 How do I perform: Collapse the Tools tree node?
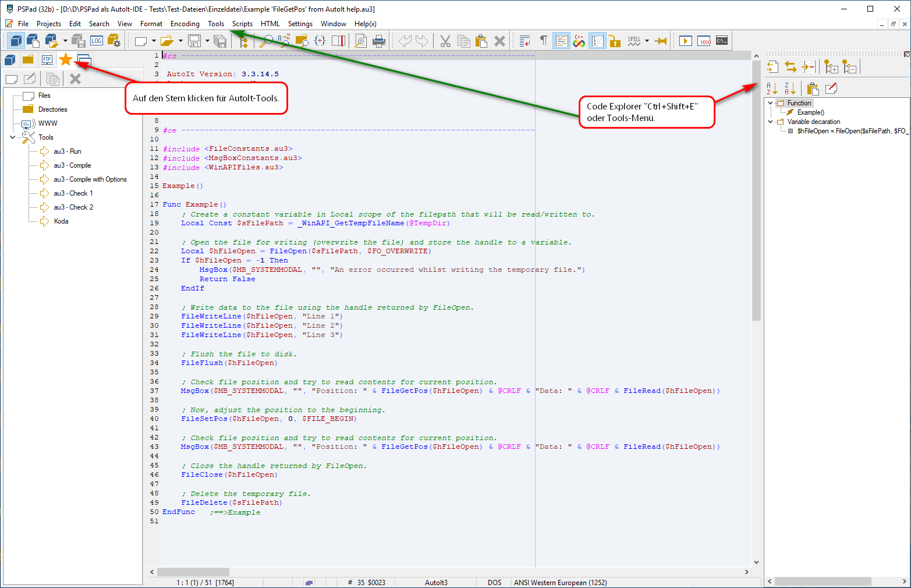[x=13, y=137]
